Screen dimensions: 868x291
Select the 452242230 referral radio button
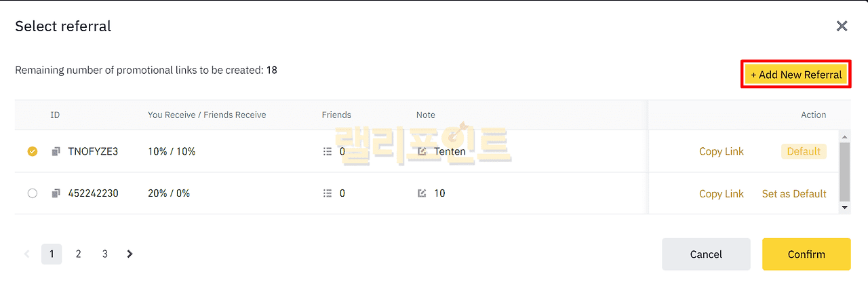pyautogui.click(x=33, y=194)
